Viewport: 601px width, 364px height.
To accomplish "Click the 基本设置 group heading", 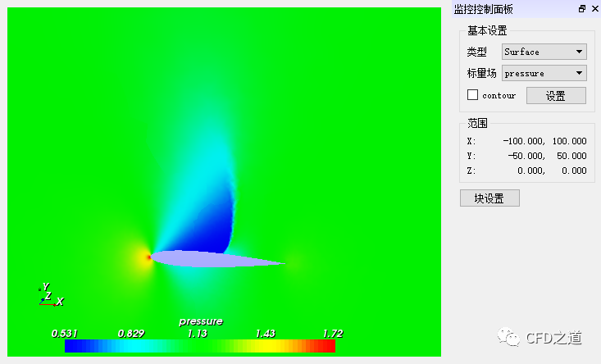I will (x=487, y=30).
